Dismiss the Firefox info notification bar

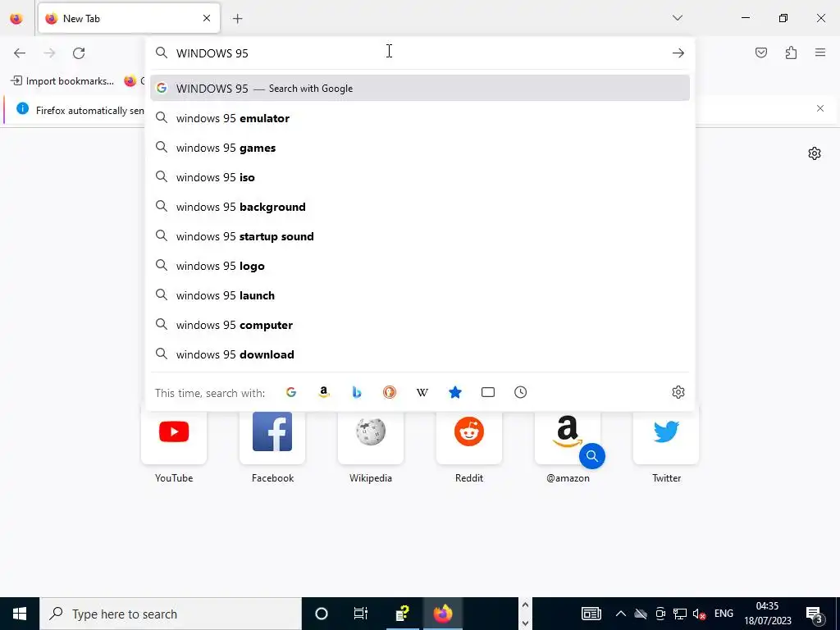tap(820, 109)
